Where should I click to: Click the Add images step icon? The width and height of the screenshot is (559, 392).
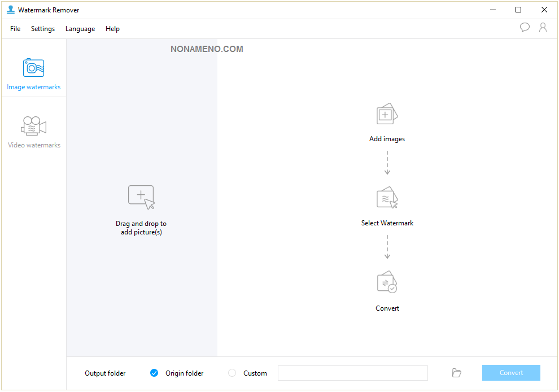pos(387,114)
